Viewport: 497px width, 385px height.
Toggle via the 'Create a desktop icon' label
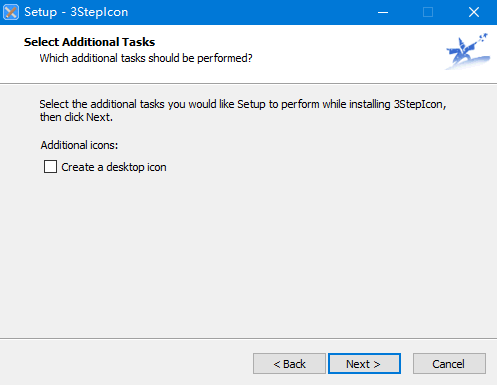click(x=114, y=167)
